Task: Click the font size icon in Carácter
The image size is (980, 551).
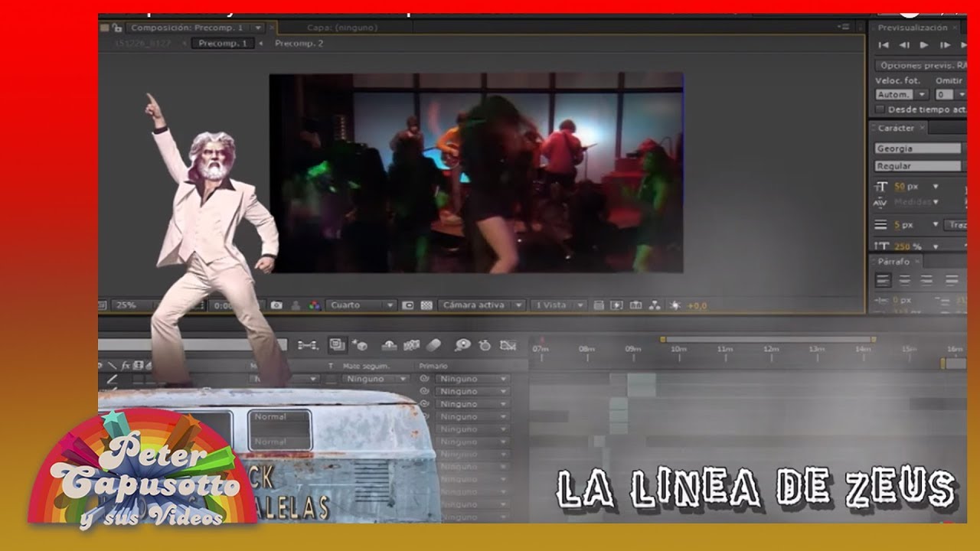Action: (x=881, y=186)
